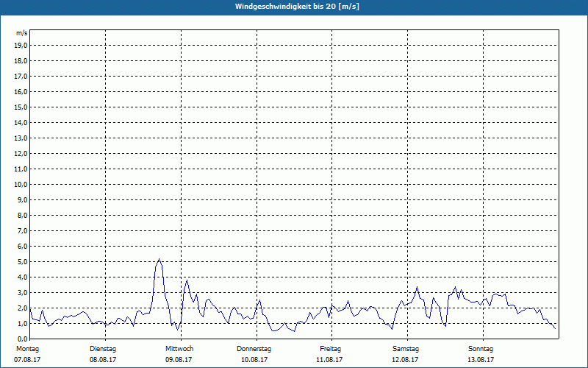Select the 17,0 axis value
The width and height of the screenshot is (588, 368).
tap(21, 77)
